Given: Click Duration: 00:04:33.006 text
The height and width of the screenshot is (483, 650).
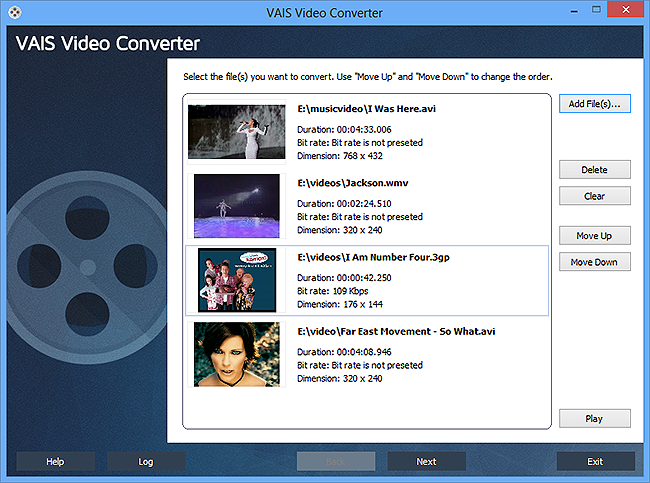Looking at the screenshot, I should tap(344, 130).
